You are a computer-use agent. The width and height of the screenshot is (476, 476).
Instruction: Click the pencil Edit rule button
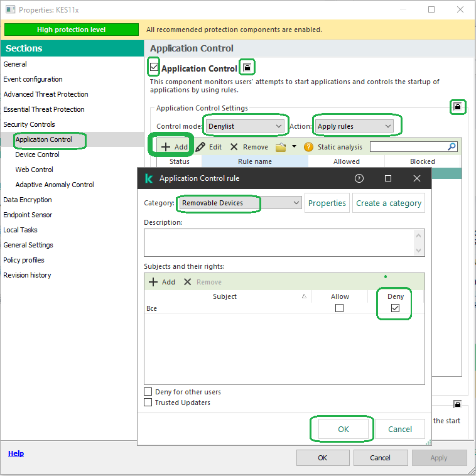(x=208, y=147)
